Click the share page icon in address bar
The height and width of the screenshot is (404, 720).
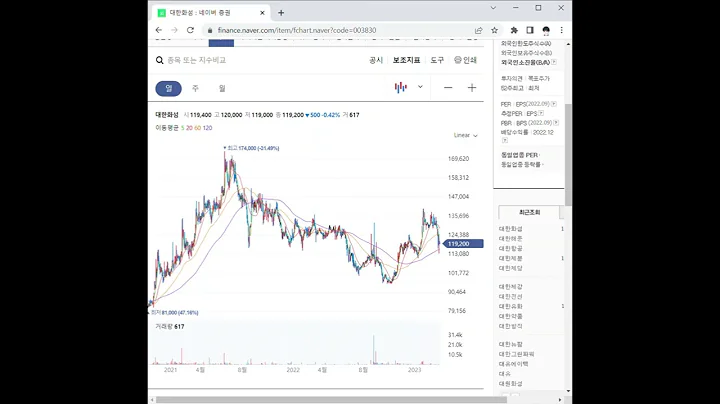(x=478, y=30)
